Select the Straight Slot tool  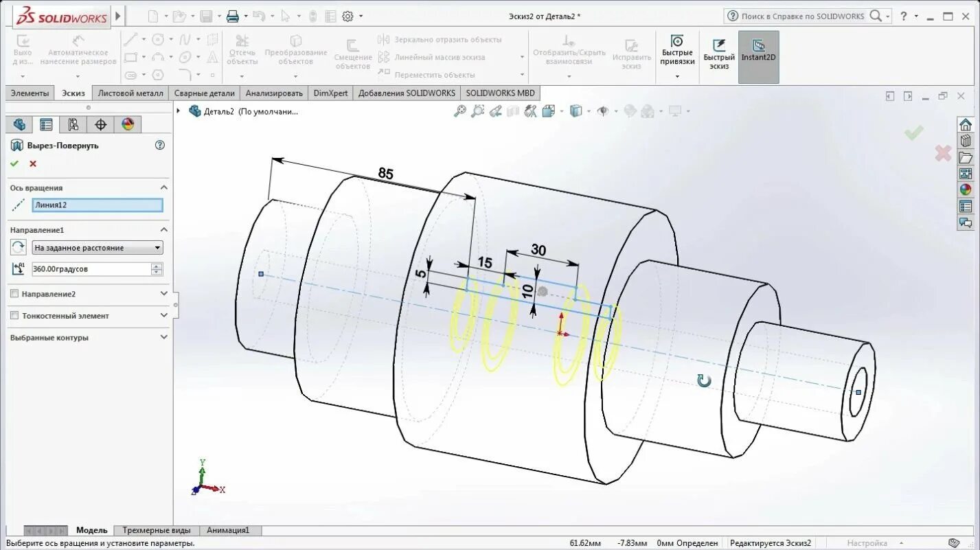[x=130, y=75]
